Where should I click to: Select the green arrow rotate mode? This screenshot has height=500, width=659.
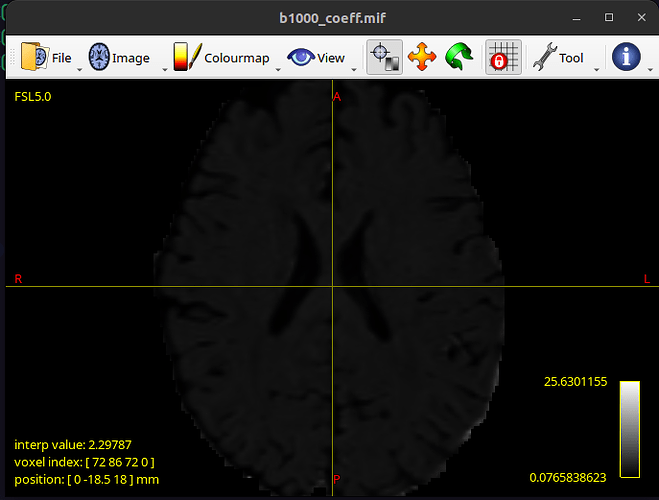click(459, 58)
